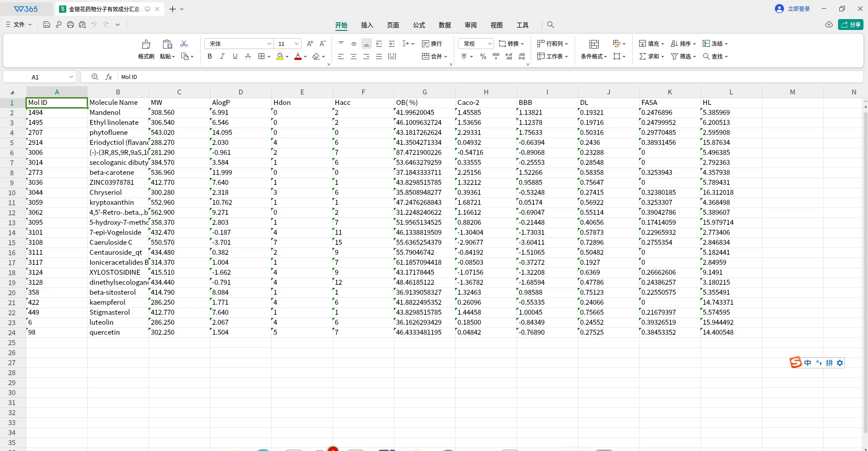The height and width of the screenshot is (451, 868).
Task: Click the Increase Font Size icon
Action: pos(310,44)
